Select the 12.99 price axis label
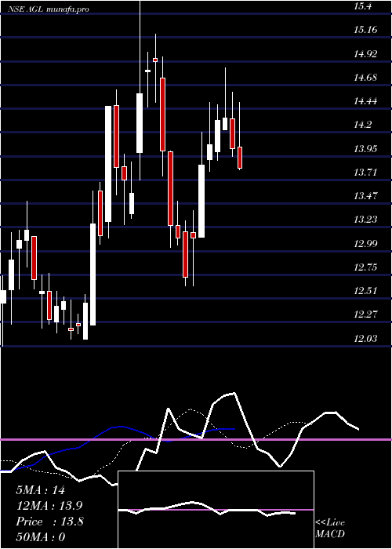 coord(365,244)
